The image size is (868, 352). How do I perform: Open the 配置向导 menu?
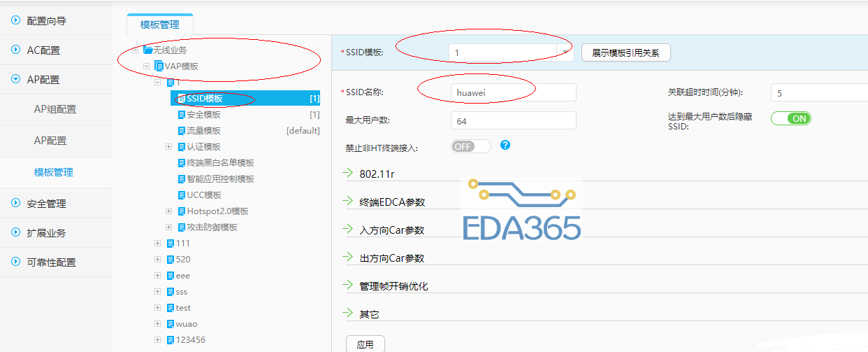[46, 21]
